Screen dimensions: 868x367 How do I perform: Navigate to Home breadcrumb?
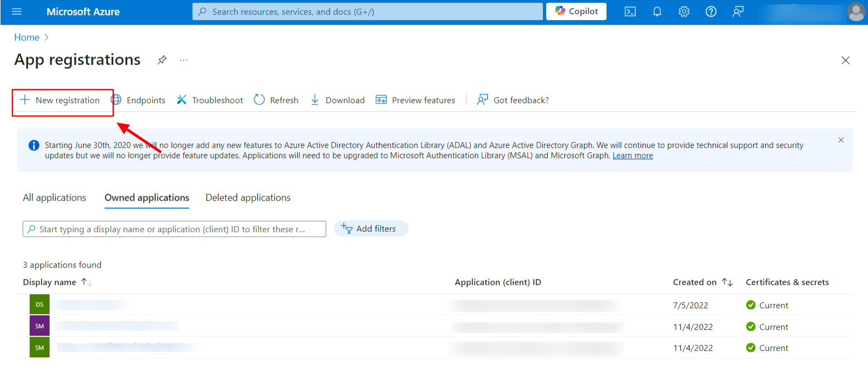point(27,37)
